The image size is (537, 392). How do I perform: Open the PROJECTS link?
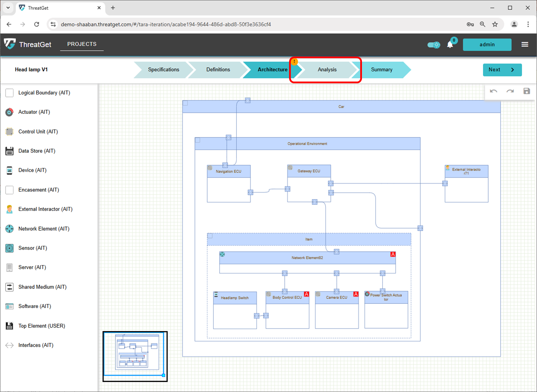[x=82, y=44]
